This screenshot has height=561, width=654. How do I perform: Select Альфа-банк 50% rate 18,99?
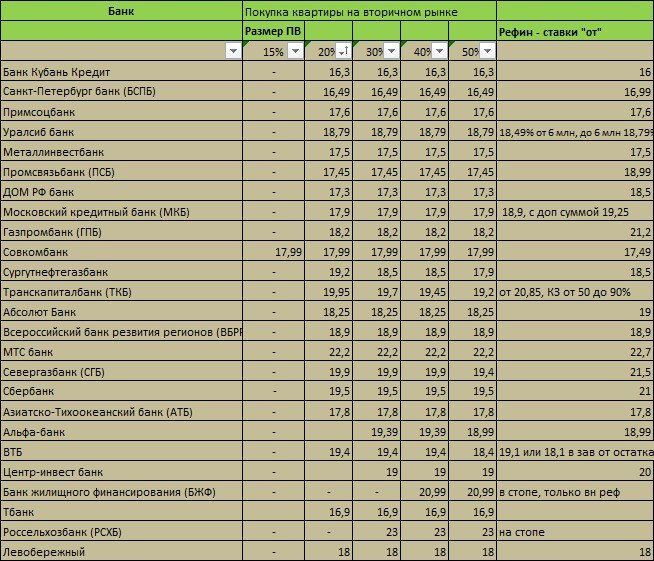pos(473,432)
